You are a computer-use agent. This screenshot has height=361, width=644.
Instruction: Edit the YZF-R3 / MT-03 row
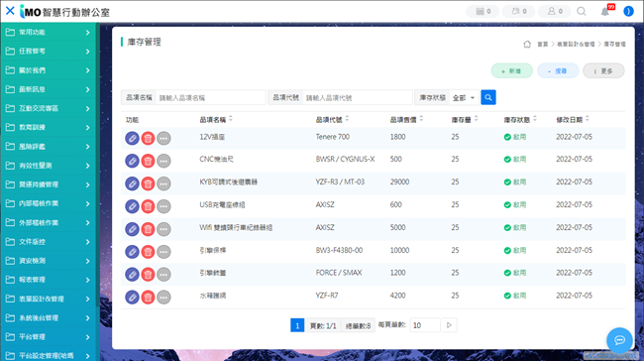pos(132,183)
